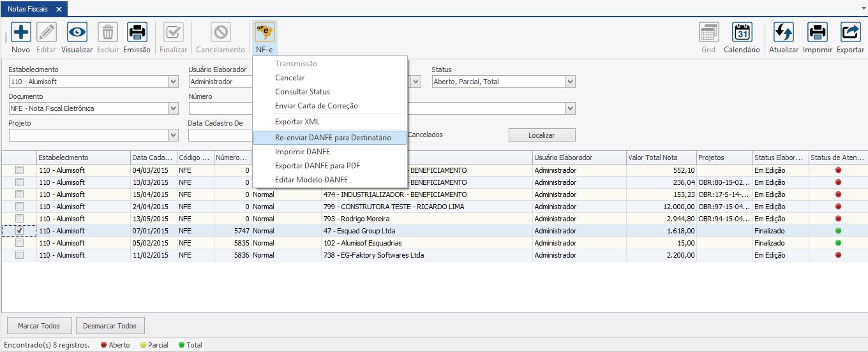Uncheck the row for Esquad Group Ltda
Viewport: 868px width, 352px height.
[x=19, y=231]
